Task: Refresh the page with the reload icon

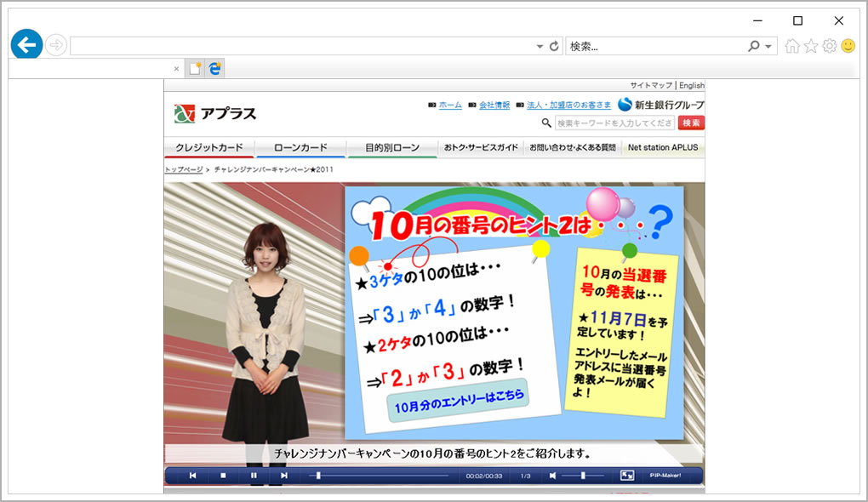Action: tap(554, 47)
